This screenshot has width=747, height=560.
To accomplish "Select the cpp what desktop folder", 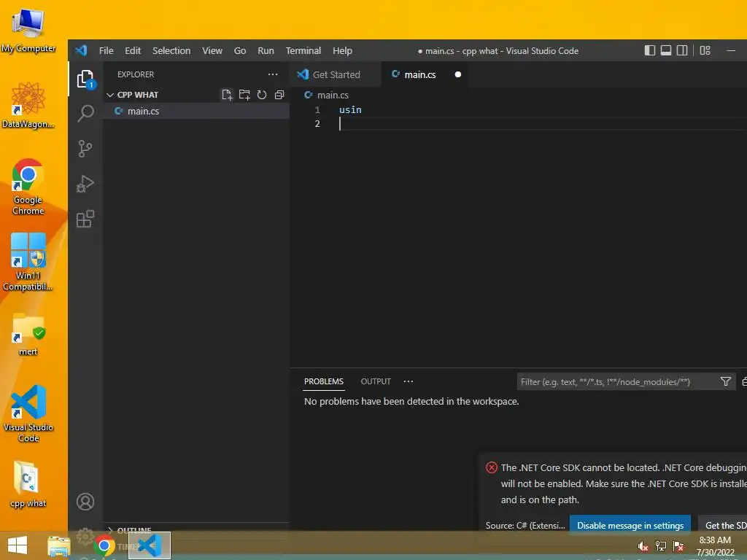I will click(28, 484).
